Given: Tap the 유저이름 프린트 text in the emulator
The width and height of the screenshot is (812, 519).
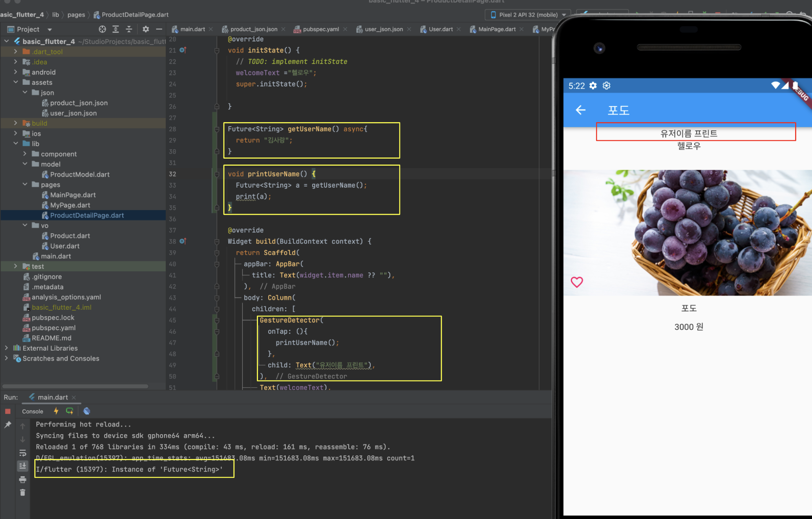Looking at the screenshot, I should [689, 133].
